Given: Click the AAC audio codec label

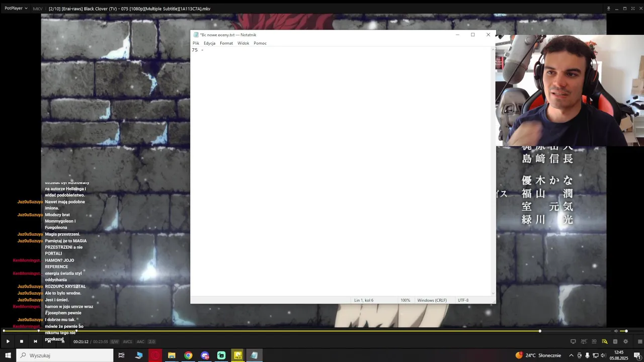Looking at the screenshot, I should pos(140,342).
